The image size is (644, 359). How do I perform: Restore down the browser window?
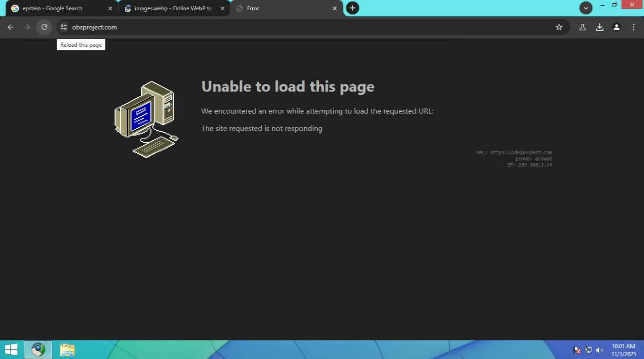pos(615,5)
